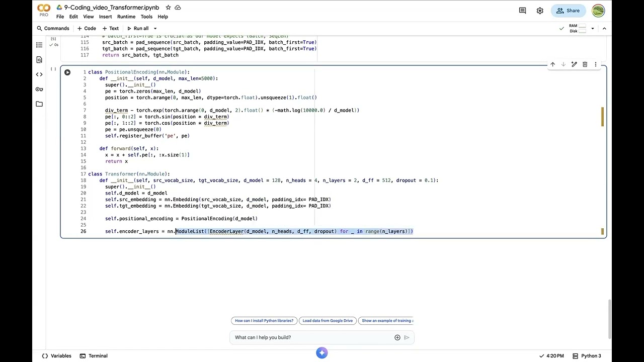The width and height of the screenshot is (644, 362).
Task: Open the Google account avatar
Action: (598, 11)
